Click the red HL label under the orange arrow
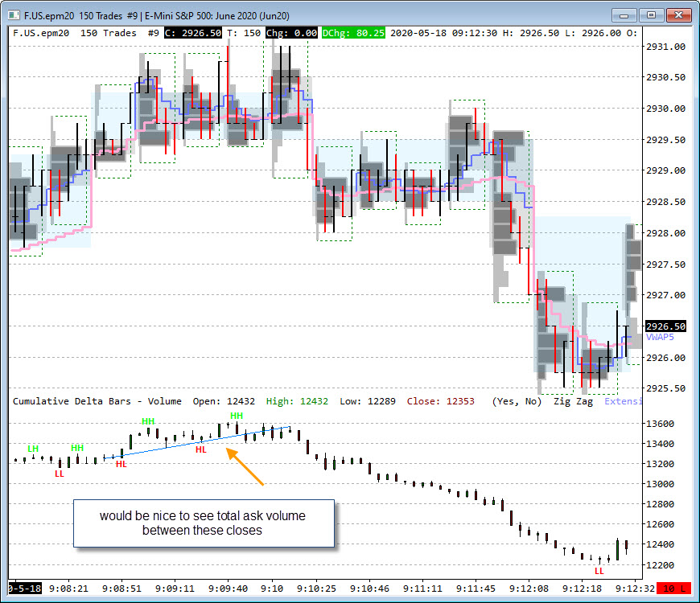 click(x=201, y=449)
